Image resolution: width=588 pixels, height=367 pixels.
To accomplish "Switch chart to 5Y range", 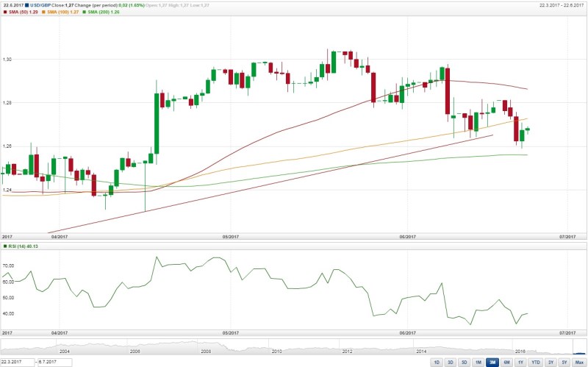I will (564, 363).
